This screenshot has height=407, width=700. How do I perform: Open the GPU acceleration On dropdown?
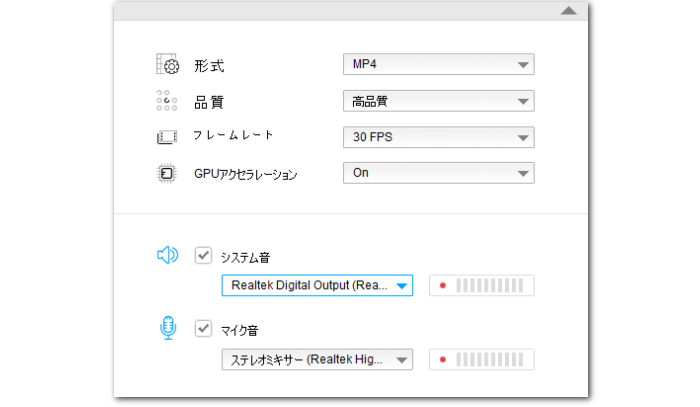438,173
